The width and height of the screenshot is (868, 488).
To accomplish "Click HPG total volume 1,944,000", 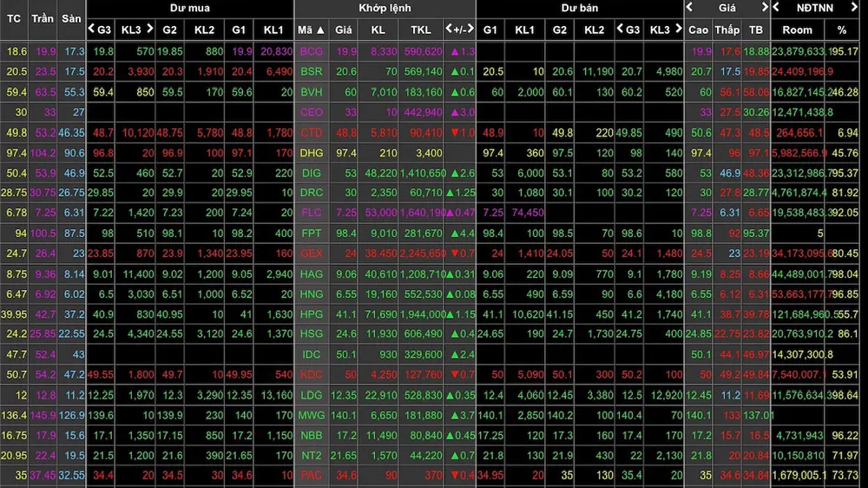I will pos(424,314).
